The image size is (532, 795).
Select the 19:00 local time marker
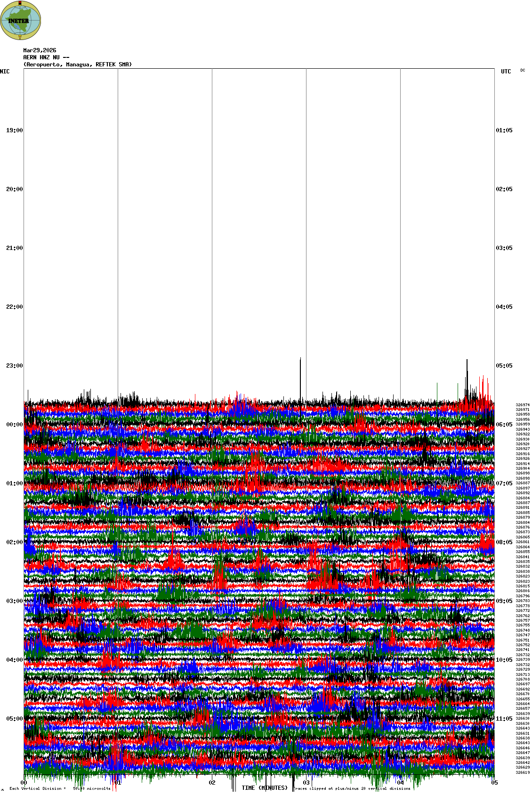pyautogui.click(x=14, y=130)
